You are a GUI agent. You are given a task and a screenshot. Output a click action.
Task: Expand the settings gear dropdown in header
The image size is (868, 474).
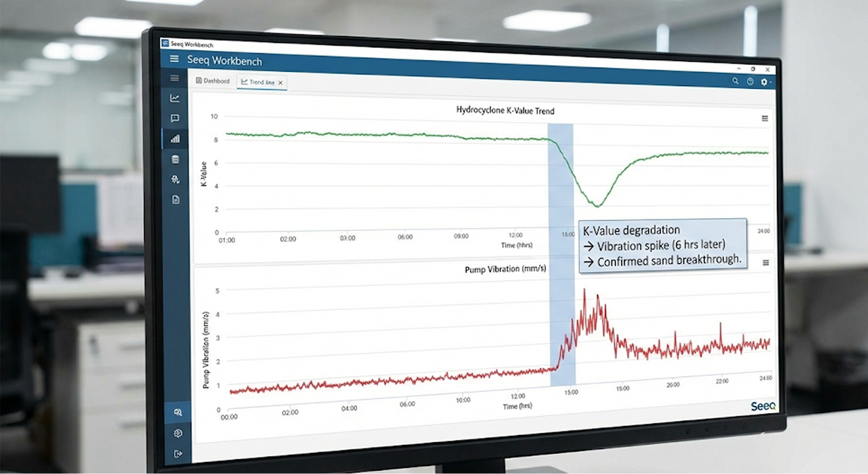tap(765, 82)
